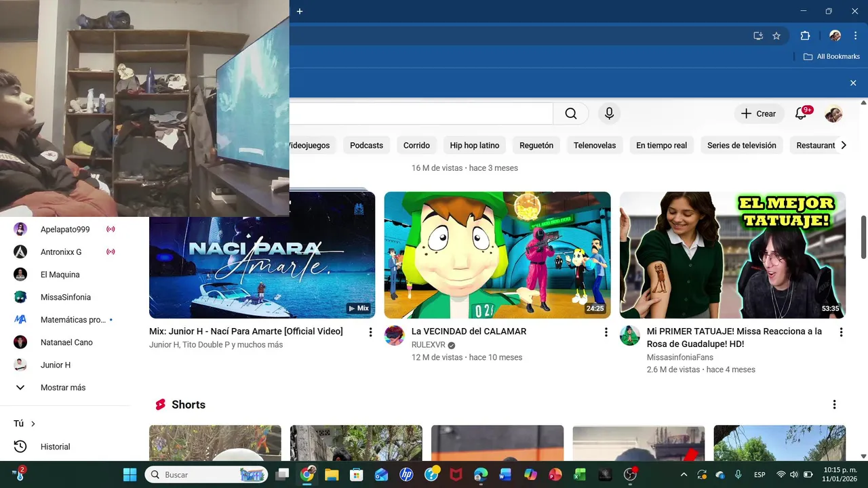Click taskbar Buscar search box

(x=206, y=474)
